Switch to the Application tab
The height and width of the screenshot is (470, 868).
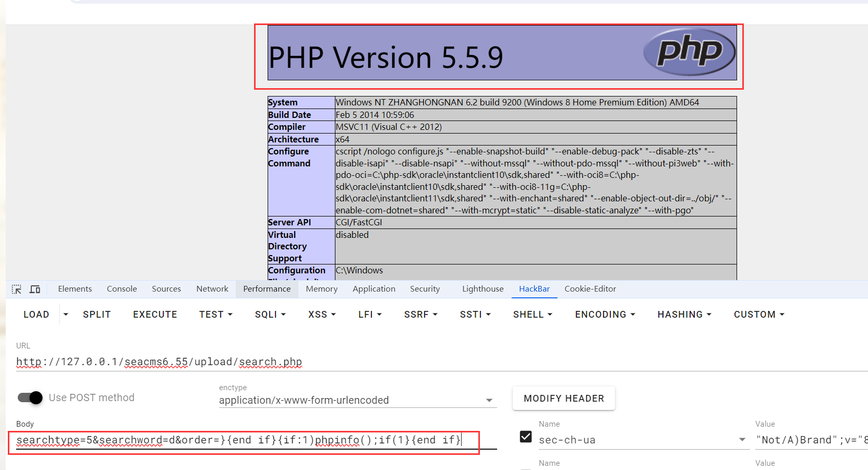[x=374, y=289]
